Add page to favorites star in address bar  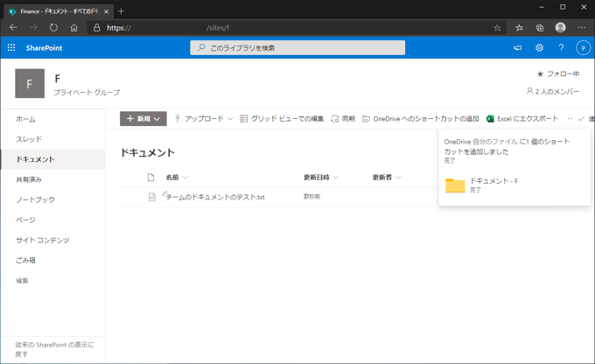(497, 28)
